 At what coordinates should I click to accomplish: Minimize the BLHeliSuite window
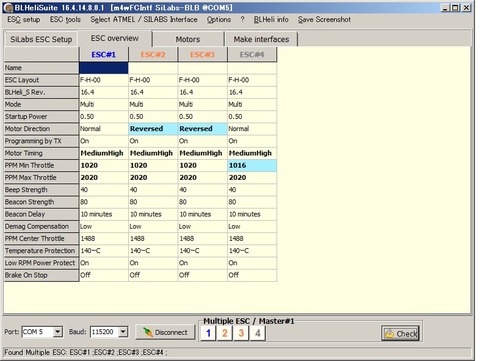(x=445, y=8)
